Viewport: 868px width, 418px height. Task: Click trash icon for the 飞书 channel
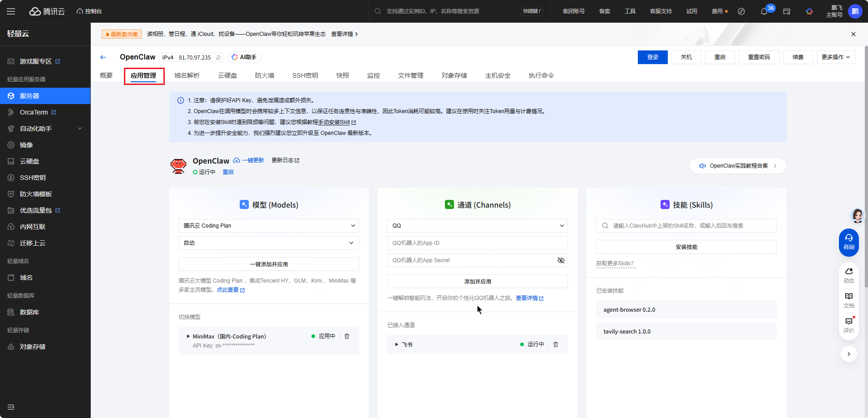coord(556,344)
